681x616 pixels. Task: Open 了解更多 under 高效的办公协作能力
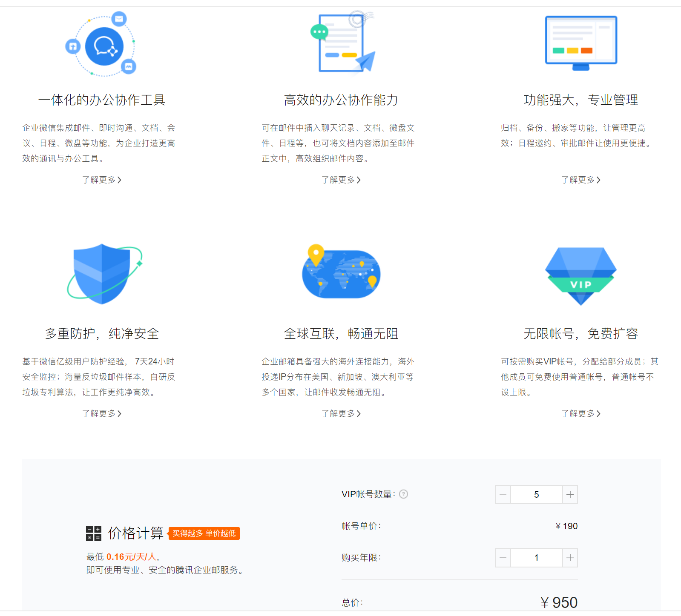341,180
